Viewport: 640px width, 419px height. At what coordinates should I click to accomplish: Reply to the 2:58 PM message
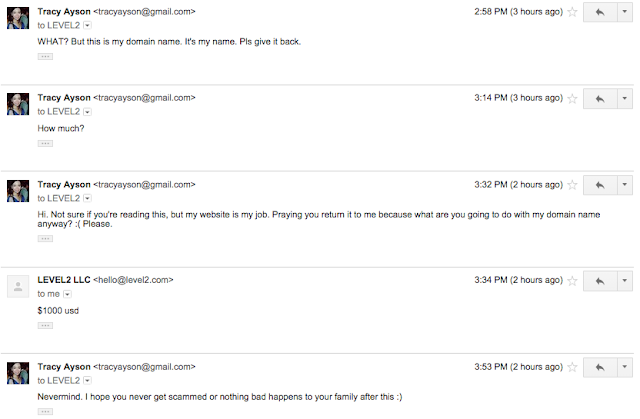point(600,13)
